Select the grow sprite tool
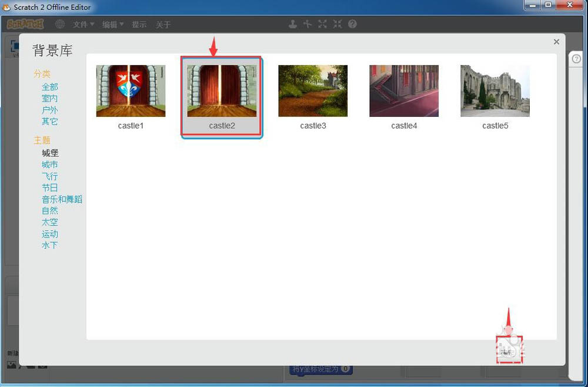 point(322,24)
